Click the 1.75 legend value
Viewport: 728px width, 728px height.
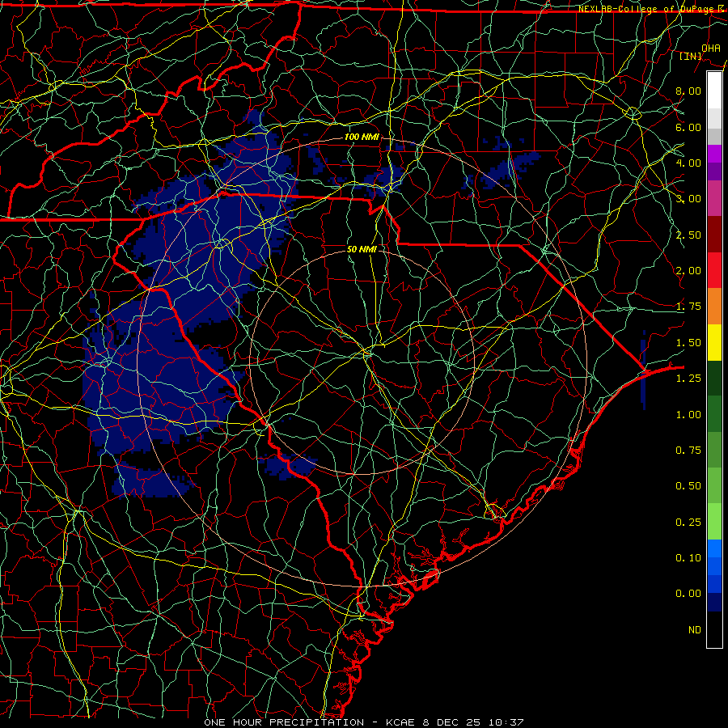pyautogui.click(x=688, y=307)
